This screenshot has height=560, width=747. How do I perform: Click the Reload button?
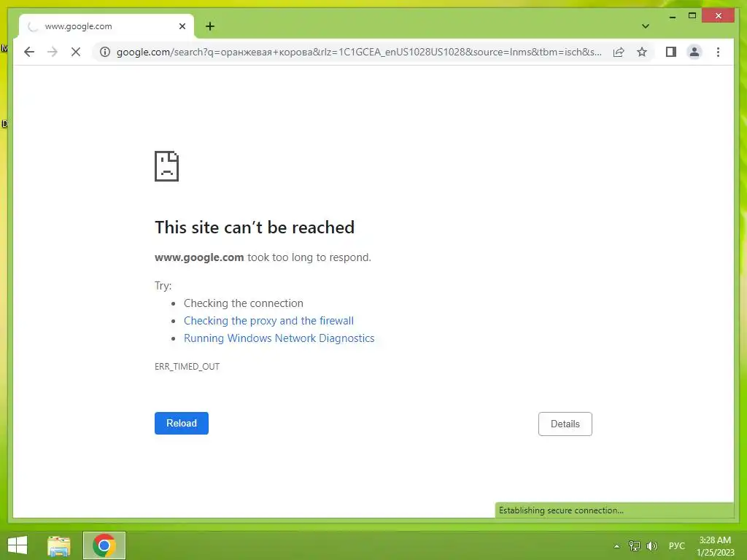(x=182, y=424)
